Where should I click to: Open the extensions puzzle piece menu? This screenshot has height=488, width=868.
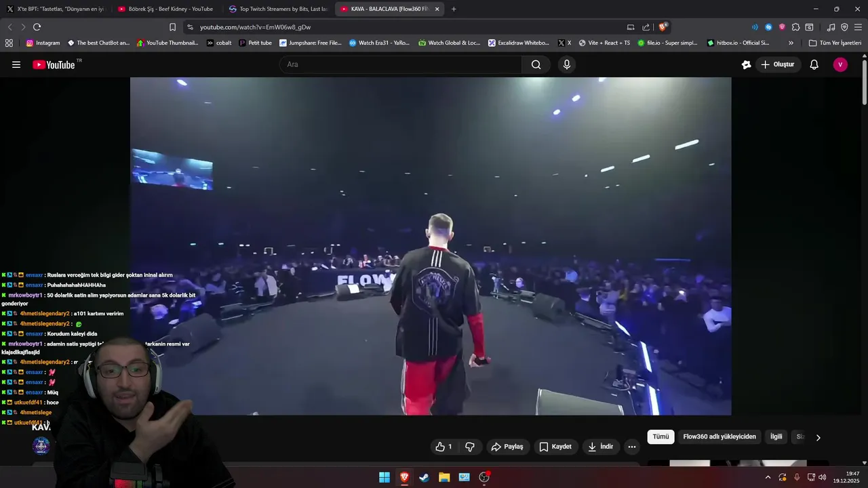pyautogui.click(x=795, y=27)
